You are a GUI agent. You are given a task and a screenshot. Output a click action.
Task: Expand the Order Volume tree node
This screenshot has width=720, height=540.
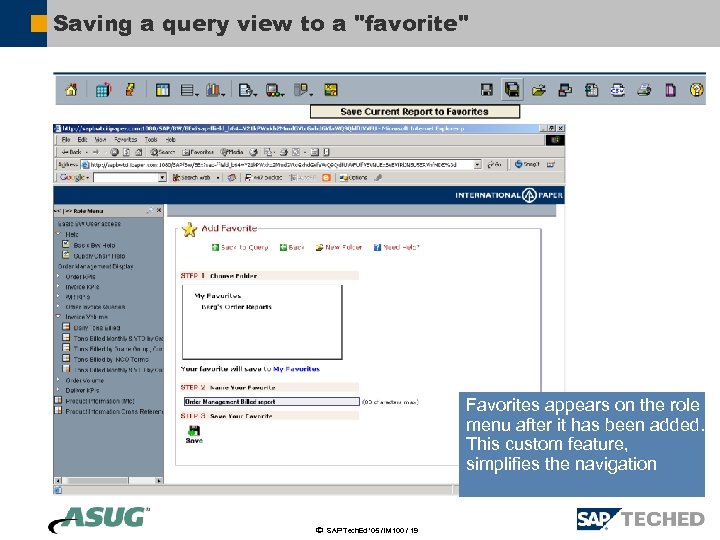click(x=58, y=380)
